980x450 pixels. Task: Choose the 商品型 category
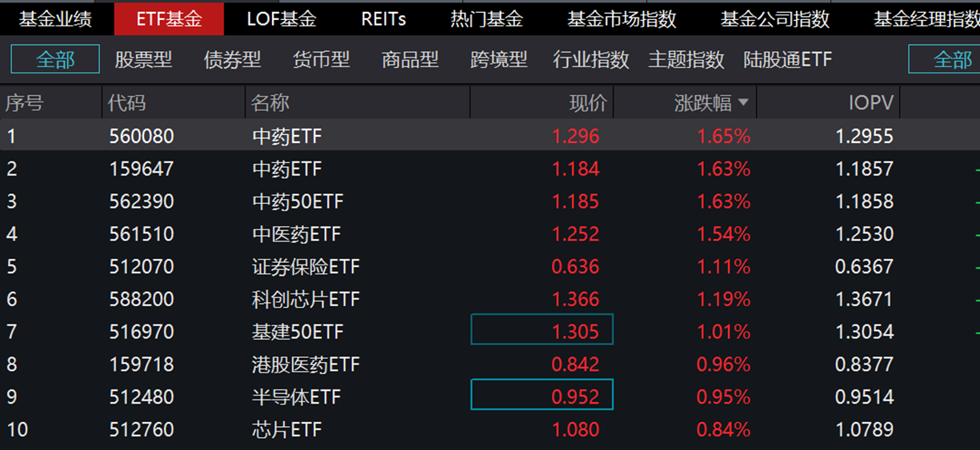pyautogui.click(x=410, y=59)
